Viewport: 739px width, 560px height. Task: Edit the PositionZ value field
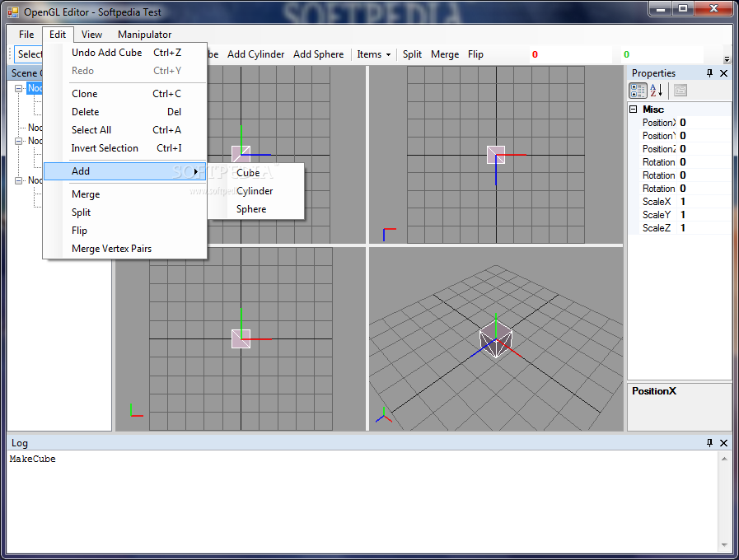tap(704, 149)
